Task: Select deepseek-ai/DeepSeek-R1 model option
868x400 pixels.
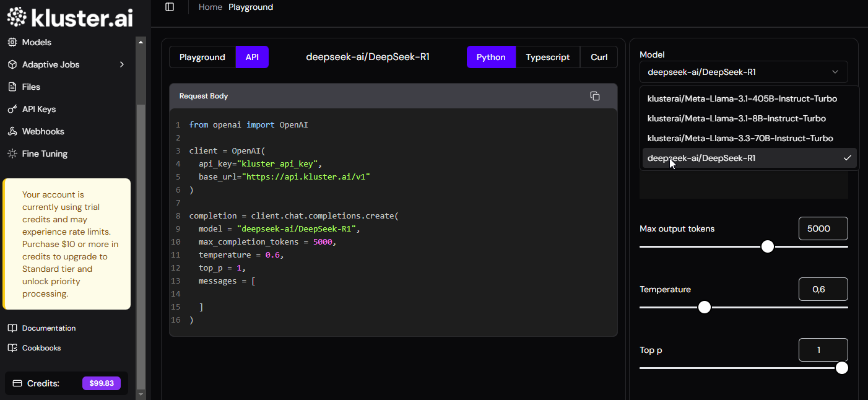Action: tap(750, 158)
